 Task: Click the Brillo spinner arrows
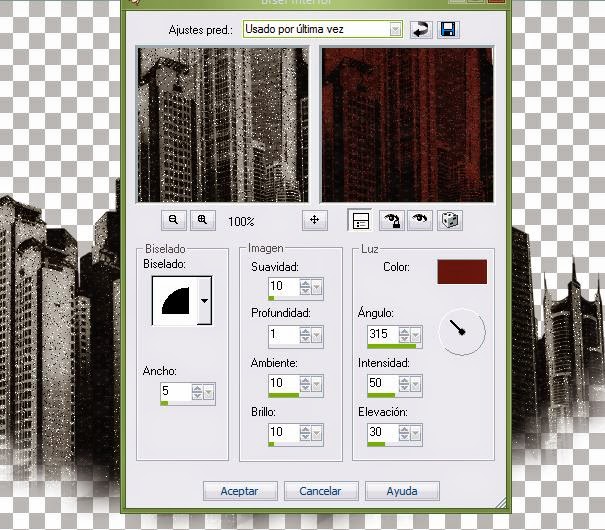point(305,434)
